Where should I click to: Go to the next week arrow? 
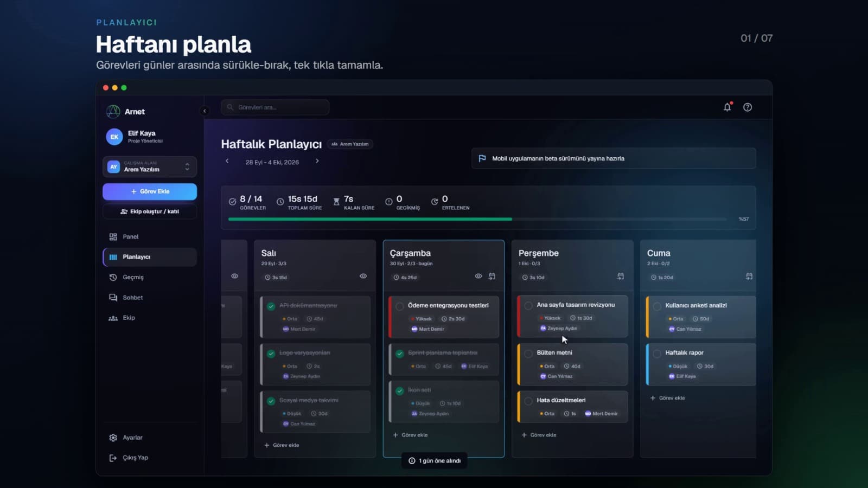click(x=317, y=161)
